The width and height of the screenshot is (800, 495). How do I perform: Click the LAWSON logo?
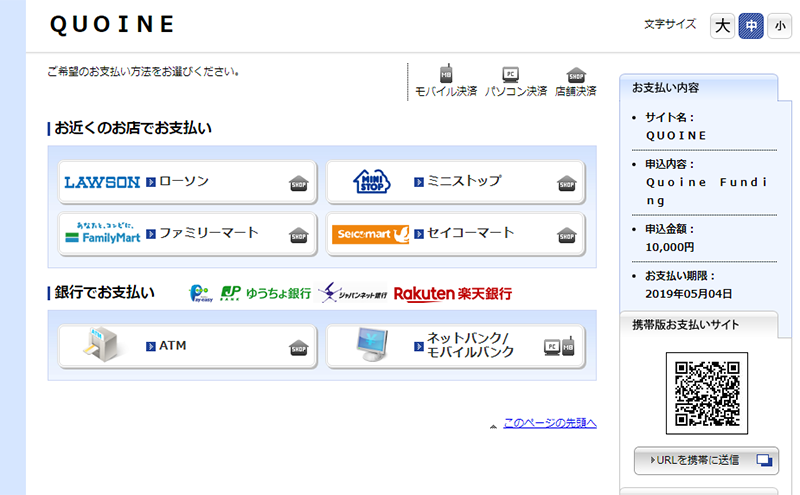click(102, 182)
